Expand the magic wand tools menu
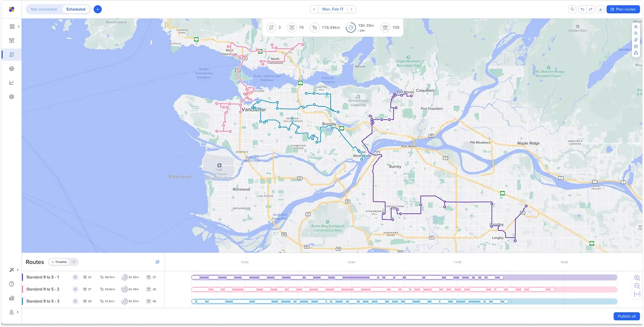The image size is (644, 327). (12, 270)
